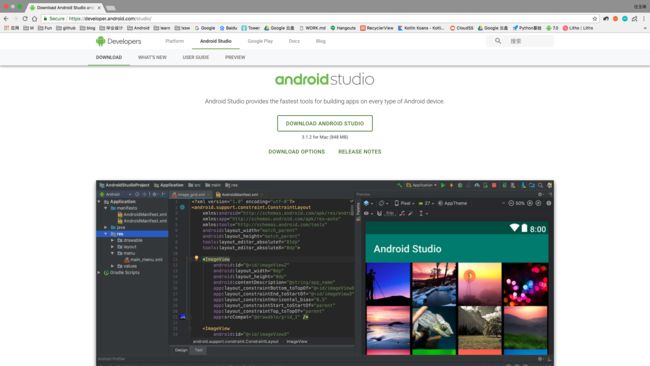Open the 7.0 bookmark
The width and height of the screenshot is (650, 366).
(x=552, y=28)
